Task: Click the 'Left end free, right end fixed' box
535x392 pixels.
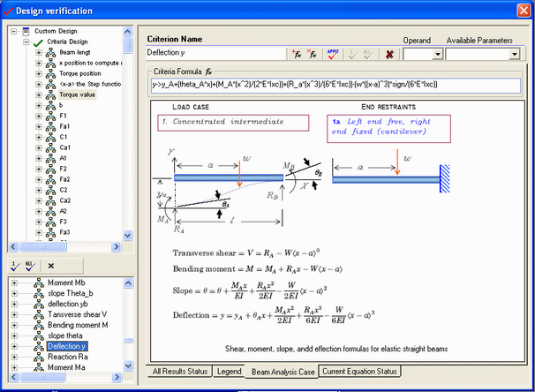Action: pyautogui.click(x=388, y=129)
